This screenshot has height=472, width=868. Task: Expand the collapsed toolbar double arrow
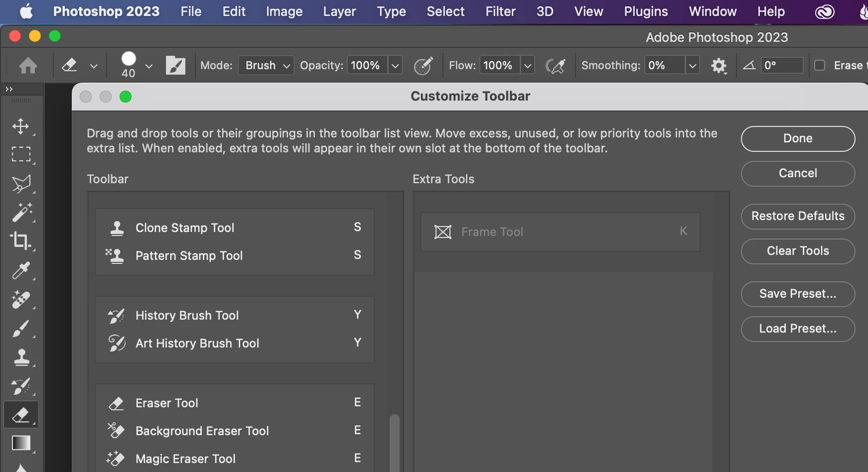point(9,89)
